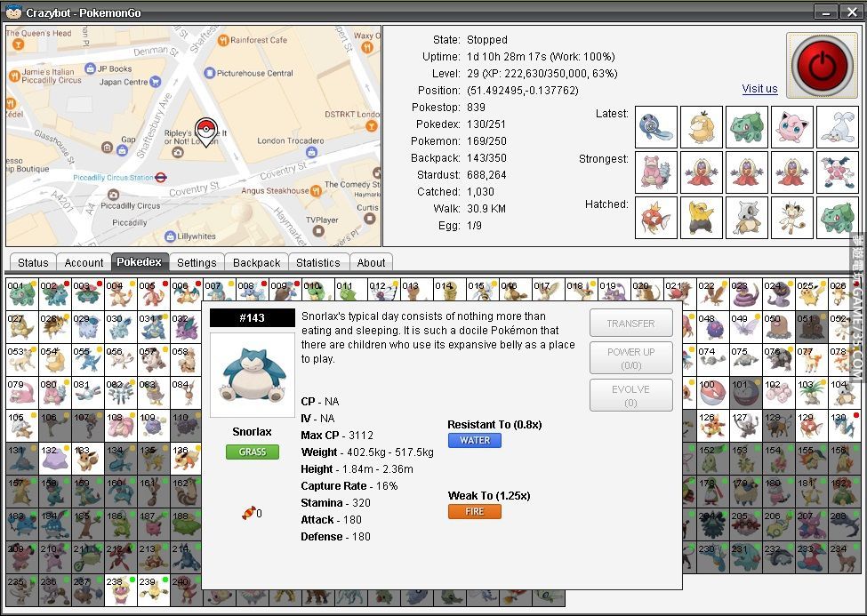This screenshot has height=616, width=867.
Task: Click the TRANSFER button
Action: click(x=630, y=324)
